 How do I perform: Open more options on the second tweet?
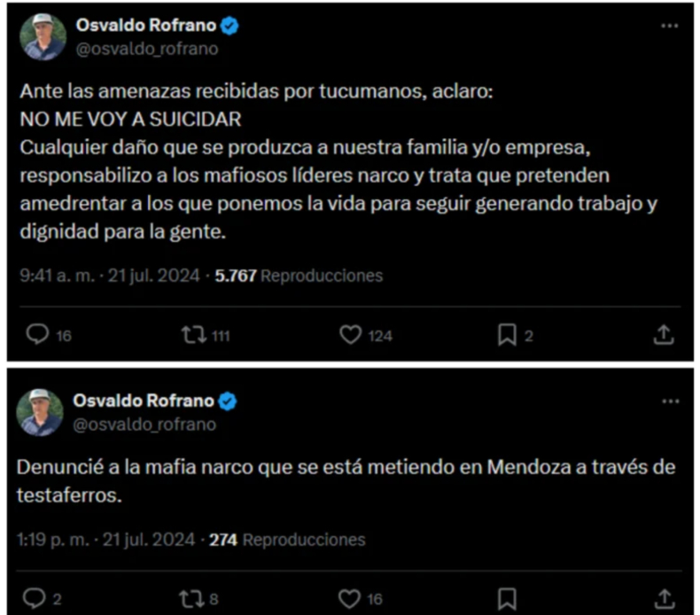point(669,402)
